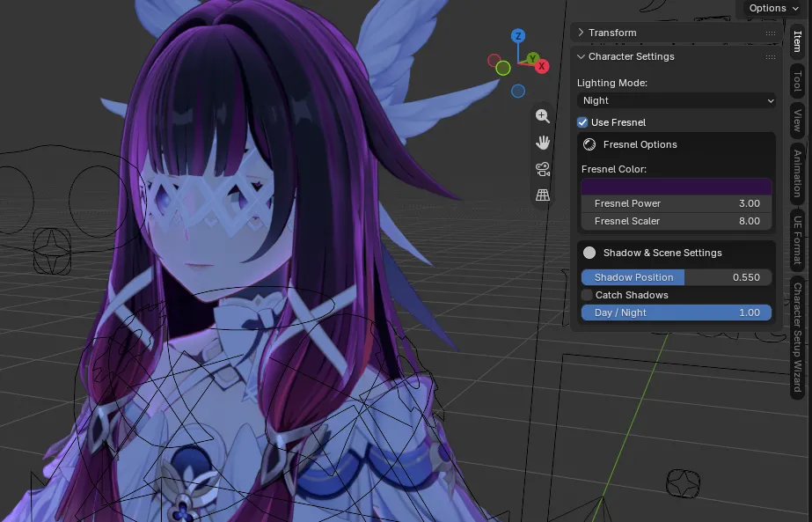The image size is (812, 522).
Task: Click the Fresnel Power value field
Action: (677, 203)
